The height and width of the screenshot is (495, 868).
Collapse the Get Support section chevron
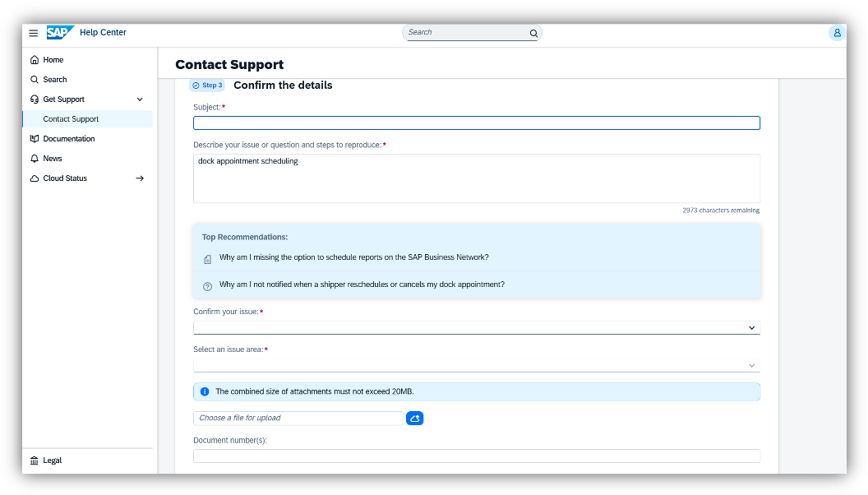[x=140, y=99]
